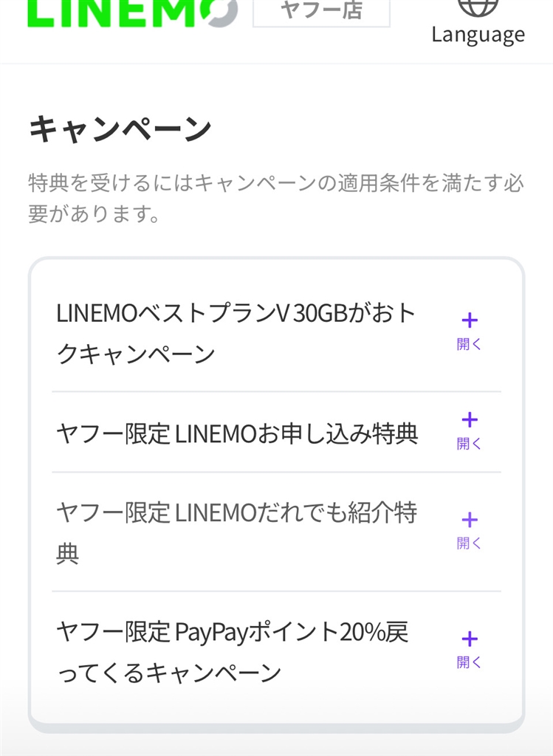Expand the ヤフー限定 LINEMOお申し込み特典 row
This screenshot has width=553, height=756.
(x=237, y=433)
